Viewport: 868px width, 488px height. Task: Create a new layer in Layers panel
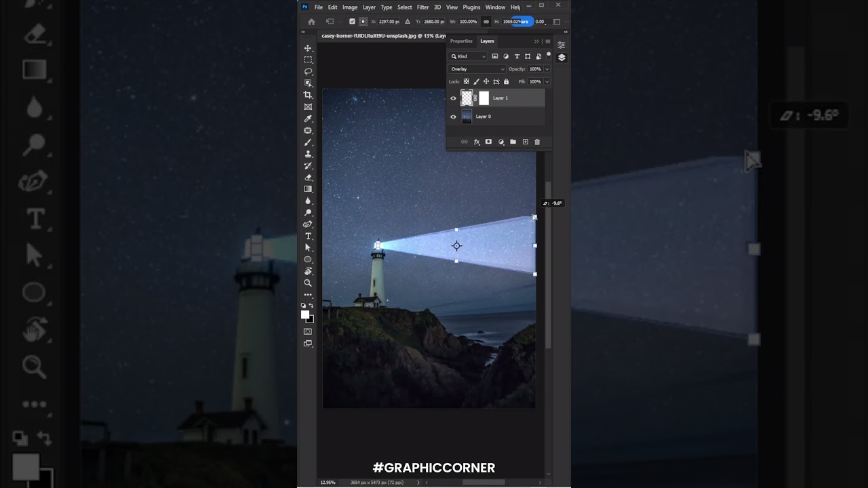pyautogui.click(x=525, y=142)
